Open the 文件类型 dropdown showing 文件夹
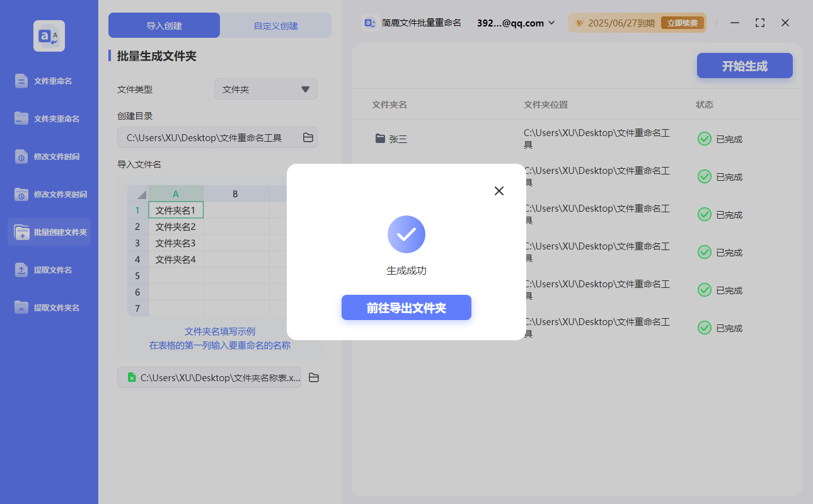813x504 pixels. point(265,89)
